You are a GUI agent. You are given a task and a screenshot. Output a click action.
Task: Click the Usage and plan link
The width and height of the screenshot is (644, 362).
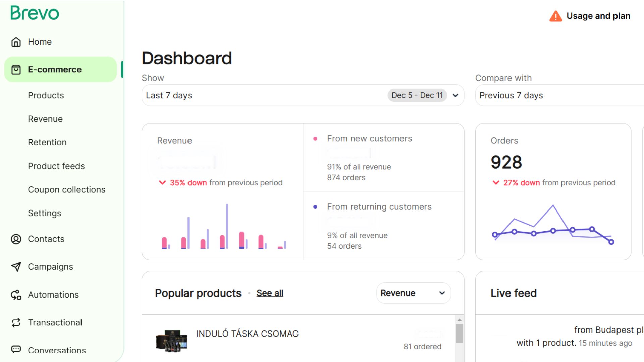598,16
